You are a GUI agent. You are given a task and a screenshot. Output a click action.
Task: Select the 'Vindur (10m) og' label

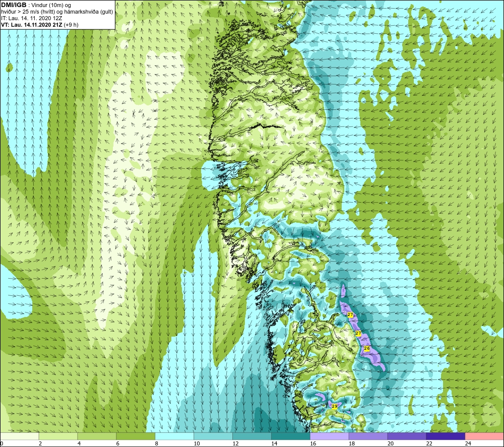(x=51, y=6)
